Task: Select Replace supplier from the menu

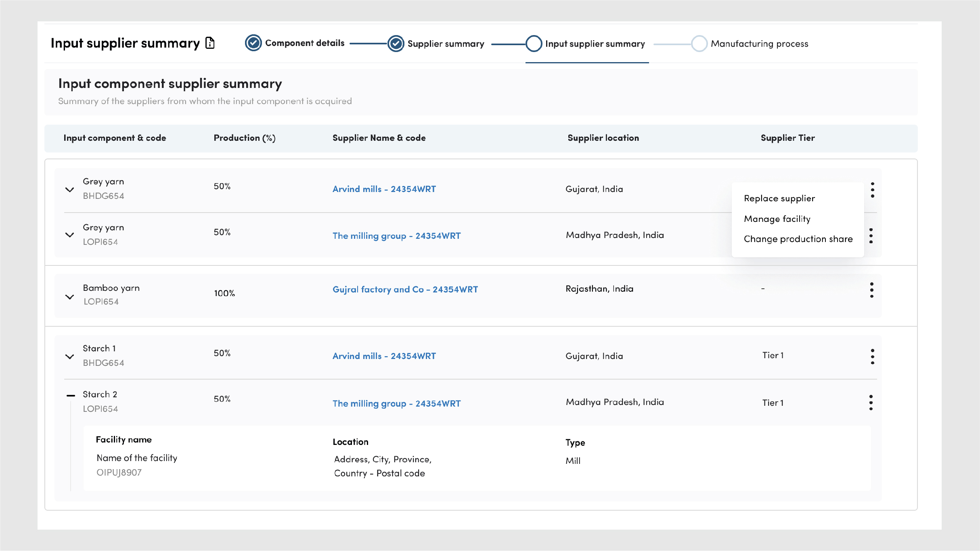Action: click(x=779, y=198)
